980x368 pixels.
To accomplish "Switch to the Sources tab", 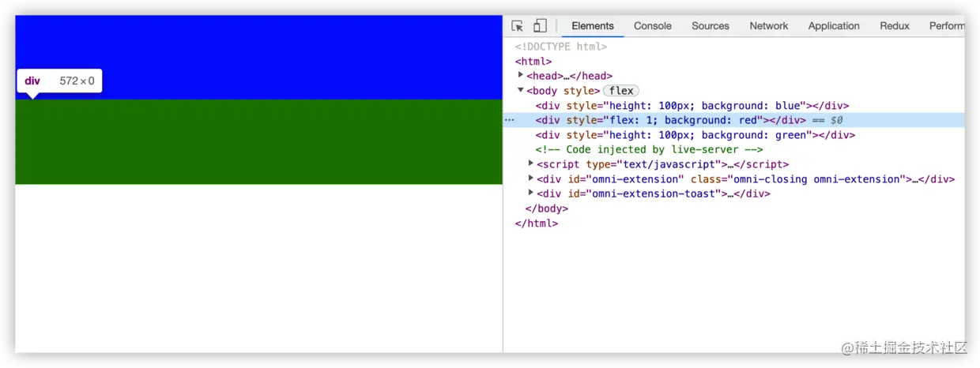I will [710, 26].
